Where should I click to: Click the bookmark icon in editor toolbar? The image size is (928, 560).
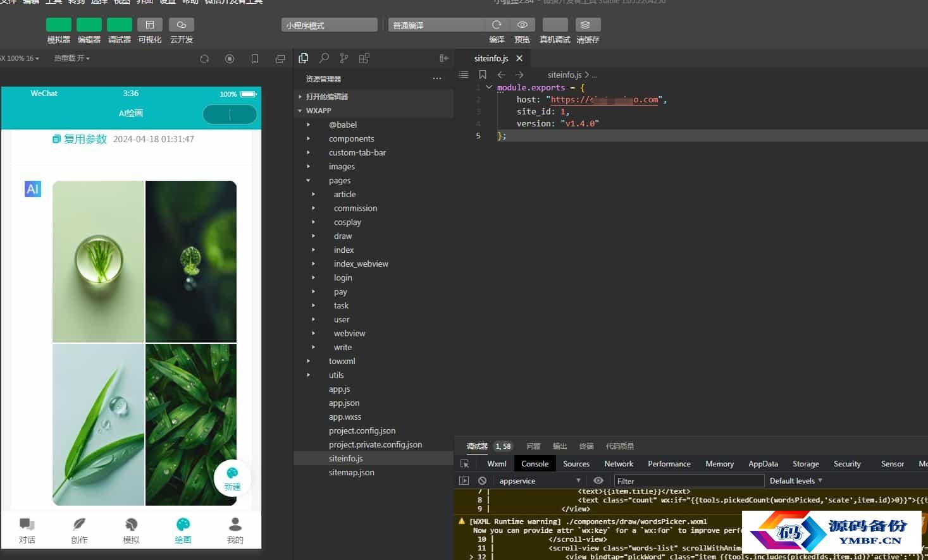[483, 75]
